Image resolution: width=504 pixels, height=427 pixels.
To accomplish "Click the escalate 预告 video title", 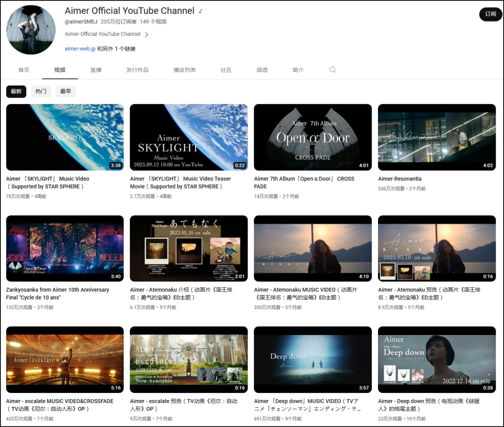I will (183, 405).
